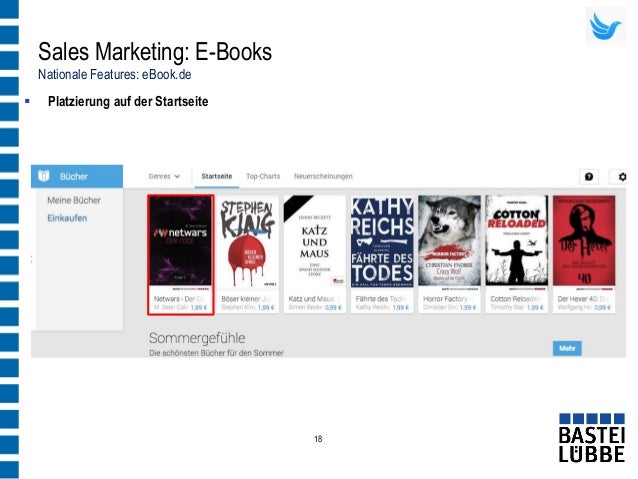Viewport: 638px width, 479px height.
Task: Open the Netwars Der Code book cover
Action: click(181, 241)
